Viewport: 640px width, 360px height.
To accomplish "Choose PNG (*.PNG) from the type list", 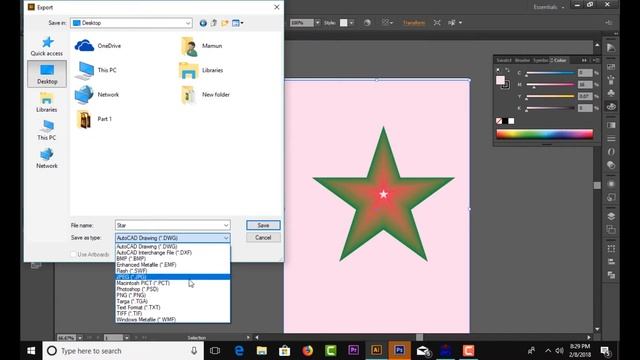I will [x=173, y=295].
